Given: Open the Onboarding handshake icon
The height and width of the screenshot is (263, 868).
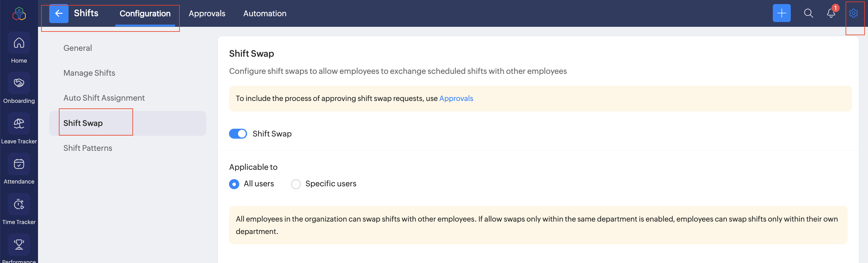Looking at the screenshot, I should click(x=19, y=83).
